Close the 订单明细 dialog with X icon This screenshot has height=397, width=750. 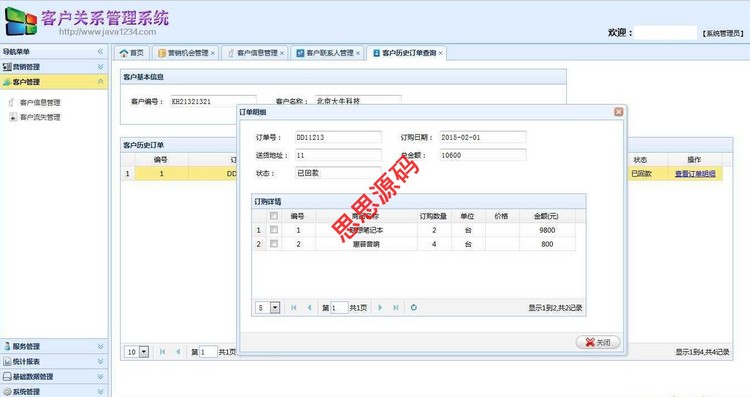618,111
